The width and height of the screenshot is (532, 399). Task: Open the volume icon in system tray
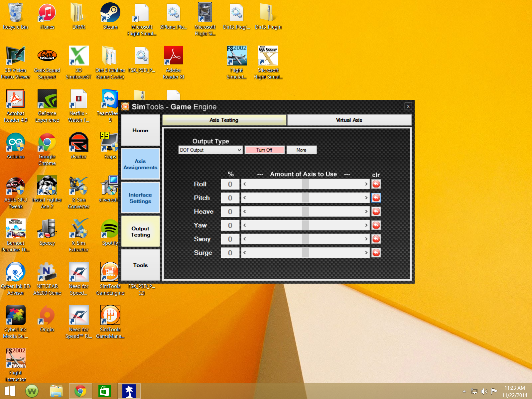[484, 391]
